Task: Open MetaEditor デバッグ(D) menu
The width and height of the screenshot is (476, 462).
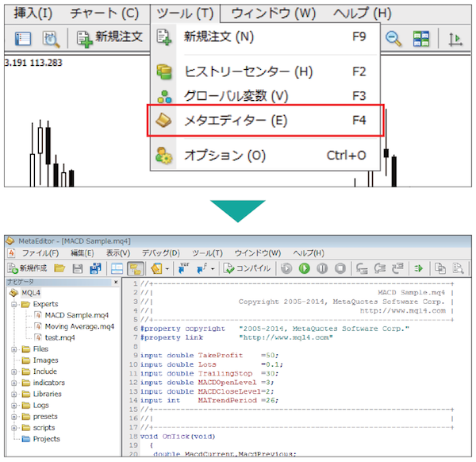Action: [x=160, y=252]
